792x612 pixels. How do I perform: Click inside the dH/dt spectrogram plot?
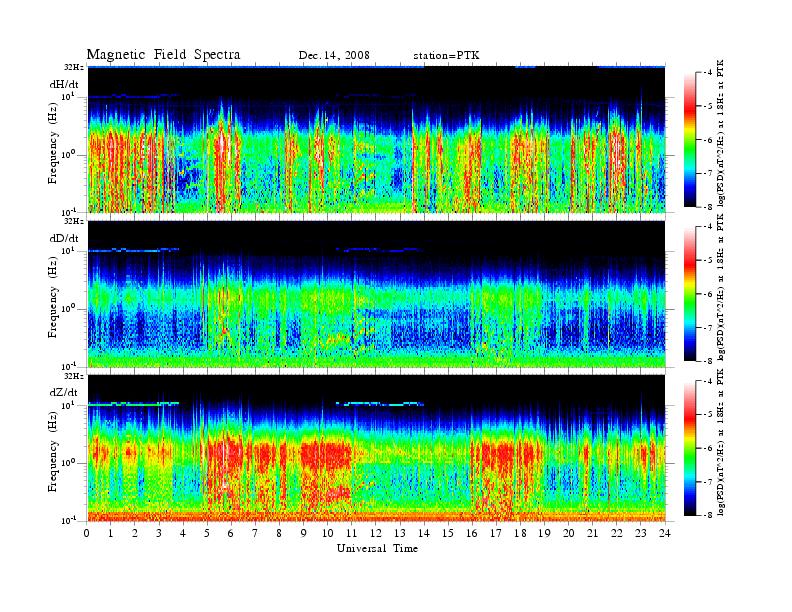pyautogui.click(x=376, y=139)
